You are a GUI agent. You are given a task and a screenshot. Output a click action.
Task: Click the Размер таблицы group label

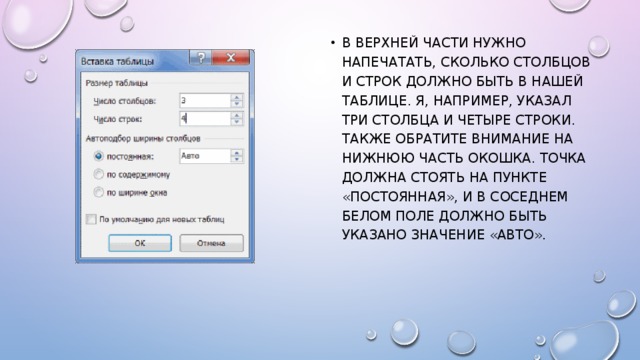(116, 83)
